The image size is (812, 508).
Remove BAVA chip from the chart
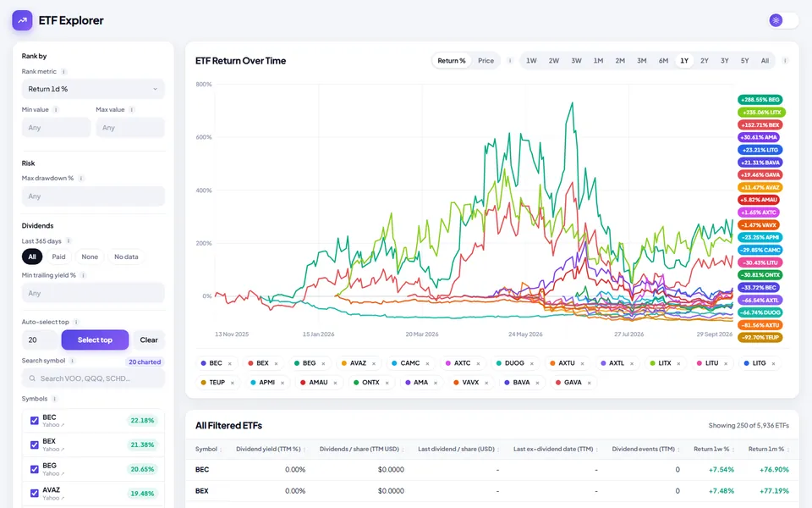point(538,383)
